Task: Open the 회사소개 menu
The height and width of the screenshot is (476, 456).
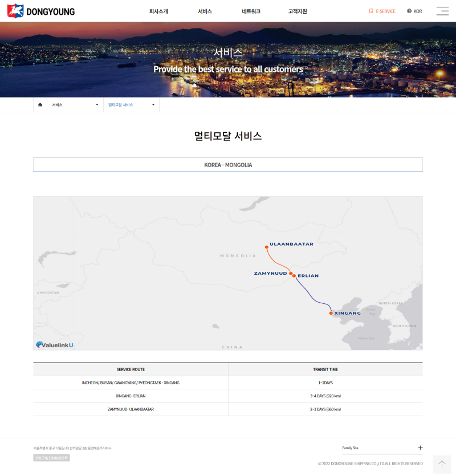Action: pos(158,11)
